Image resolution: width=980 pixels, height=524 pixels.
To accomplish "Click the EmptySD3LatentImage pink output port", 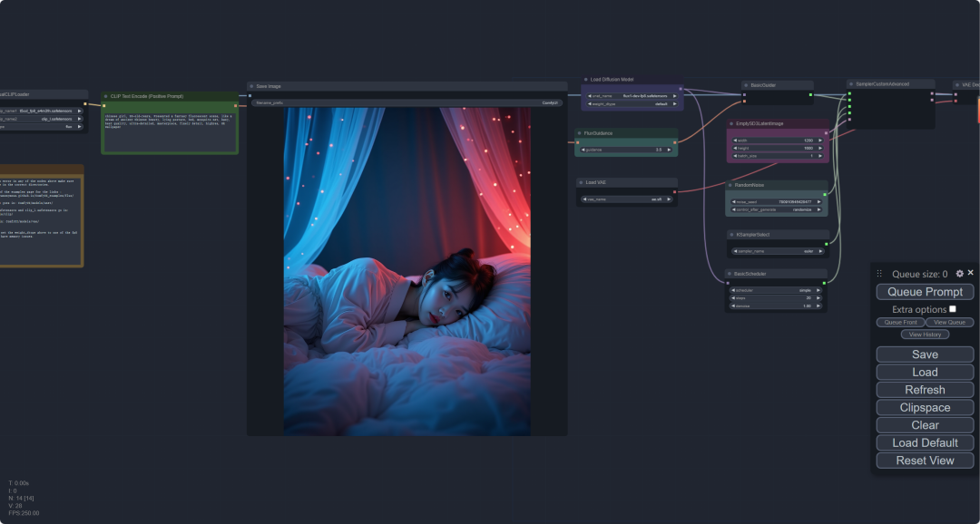I will pos(827,133).
